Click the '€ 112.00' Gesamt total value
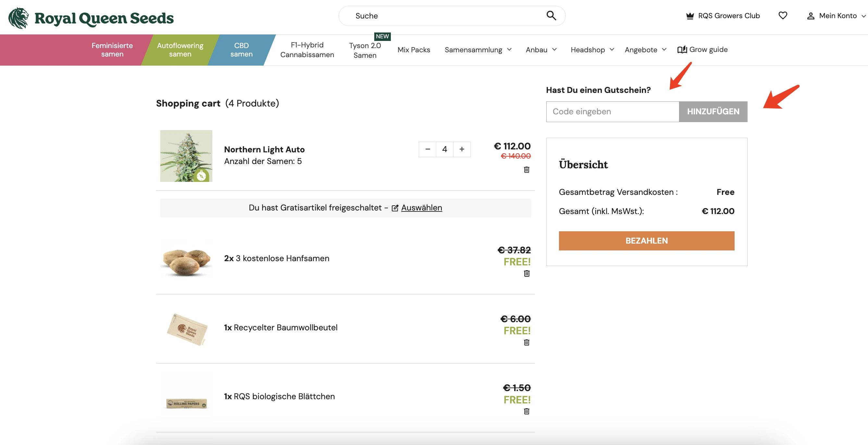868x445 pixels. (x=718, y=211)
